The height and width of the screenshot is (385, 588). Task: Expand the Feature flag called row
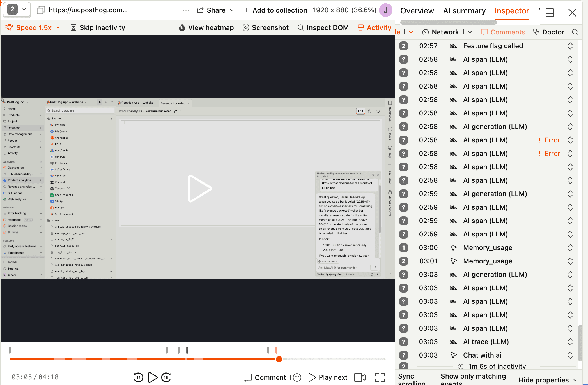pyautogui.click(x=570, y=46)
